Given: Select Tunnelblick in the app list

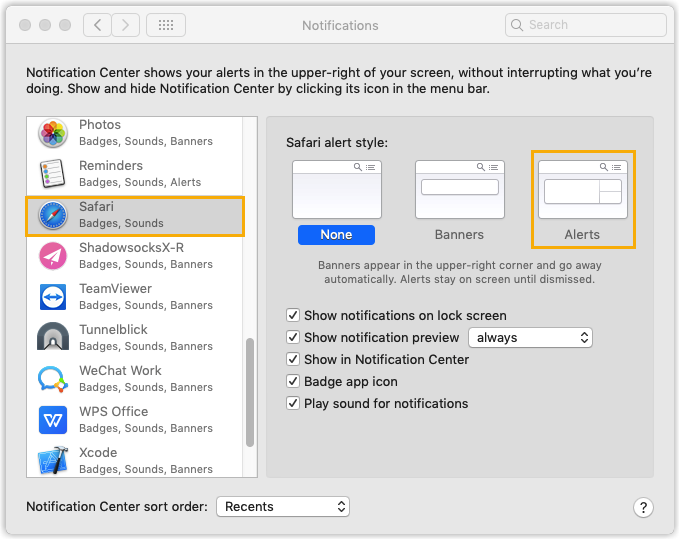Looking at the screenshot, I should click(x=134, y=338).
